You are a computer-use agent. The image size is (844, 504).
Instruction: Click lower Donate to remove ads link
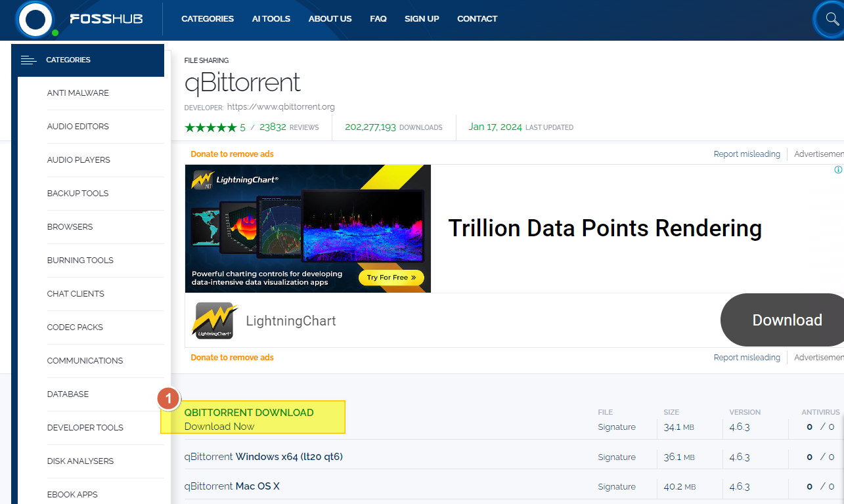(x=232, y=358)
